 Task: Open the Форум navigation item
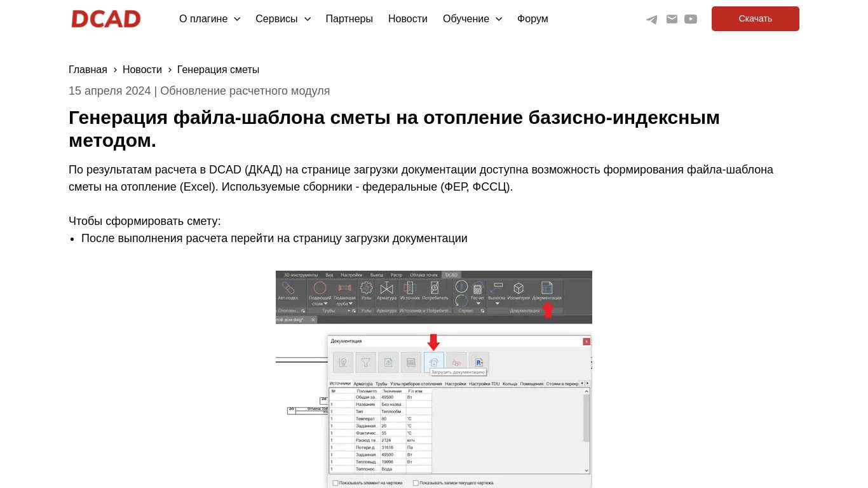pos(532,19)
